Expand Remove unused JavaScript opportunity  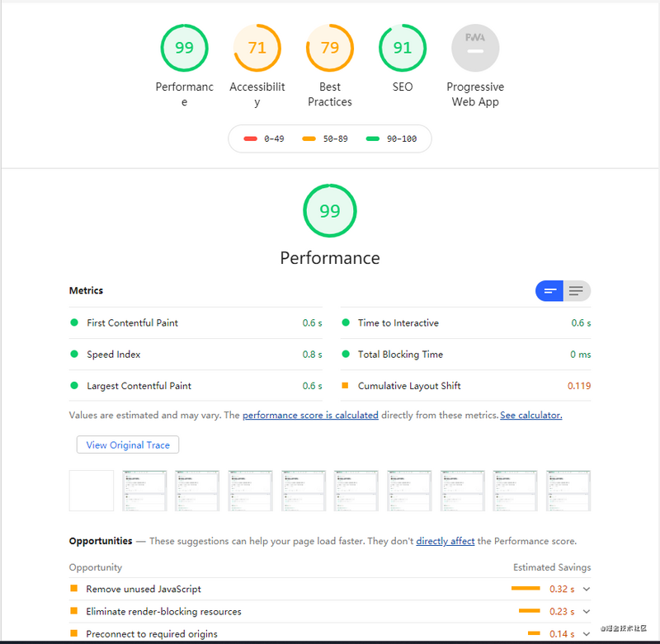pos(587,589)
